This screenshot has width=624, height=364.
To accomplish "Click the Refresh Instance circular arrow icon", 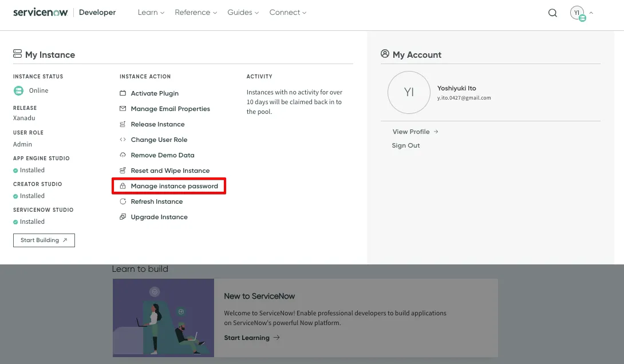I will coord(123,201).
